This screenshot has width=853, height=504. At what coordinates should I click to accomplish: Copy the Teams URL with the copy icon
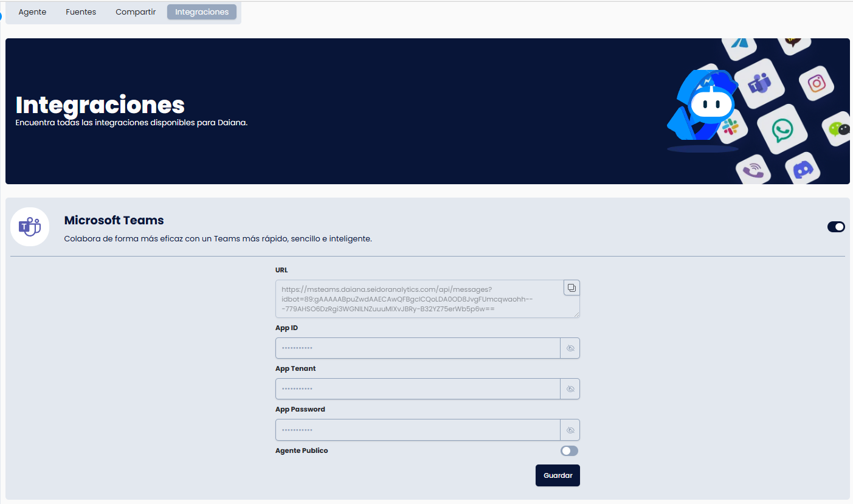(572, 288)
